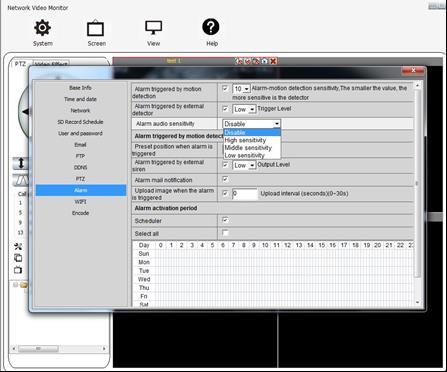
Task: Click the Wed row label in schedule
Action: [x=144, y=279]
